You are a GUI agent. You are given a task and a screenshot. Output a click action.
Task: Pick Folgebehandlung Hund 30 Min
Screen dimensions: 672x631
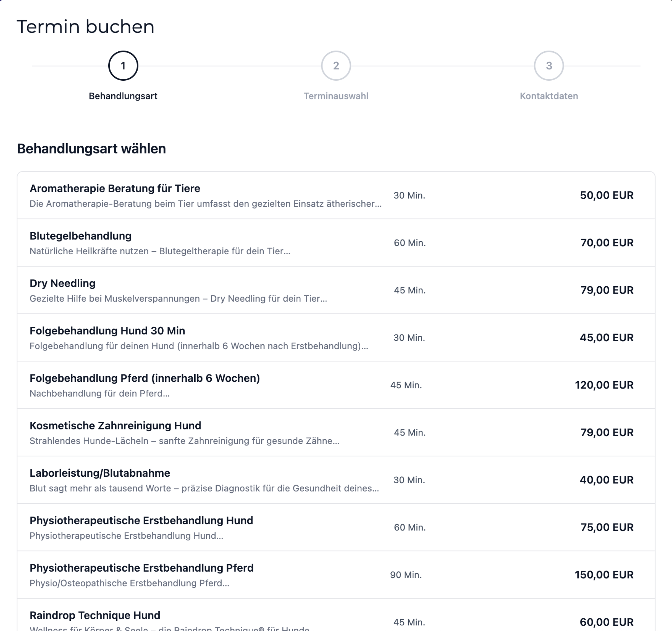(336, 338)
